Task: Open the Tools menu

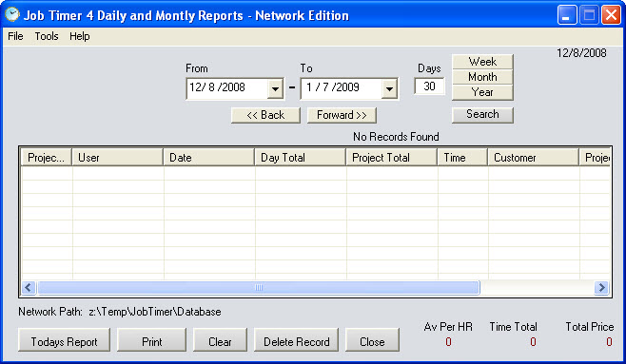Action: click(x=47, y=36)
